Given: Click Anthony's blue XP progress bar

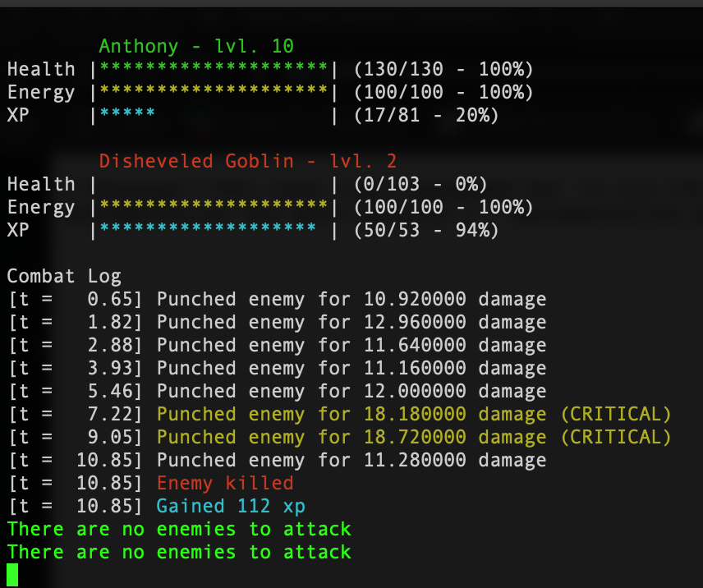Looking at the screenshot, I should (127, 116).
